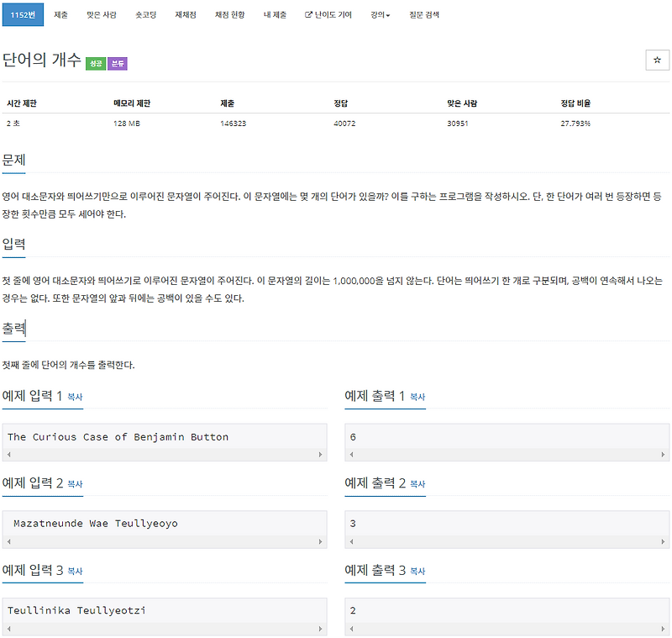Screen dimensions: 672x638
Task: Open the 채점 현황 page
Action: 228,14
